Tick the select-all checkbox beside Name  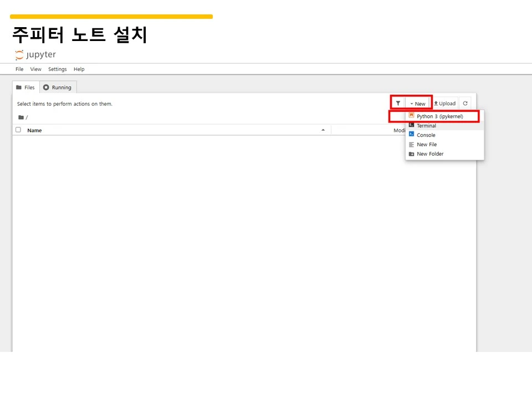tap(18, 130)
